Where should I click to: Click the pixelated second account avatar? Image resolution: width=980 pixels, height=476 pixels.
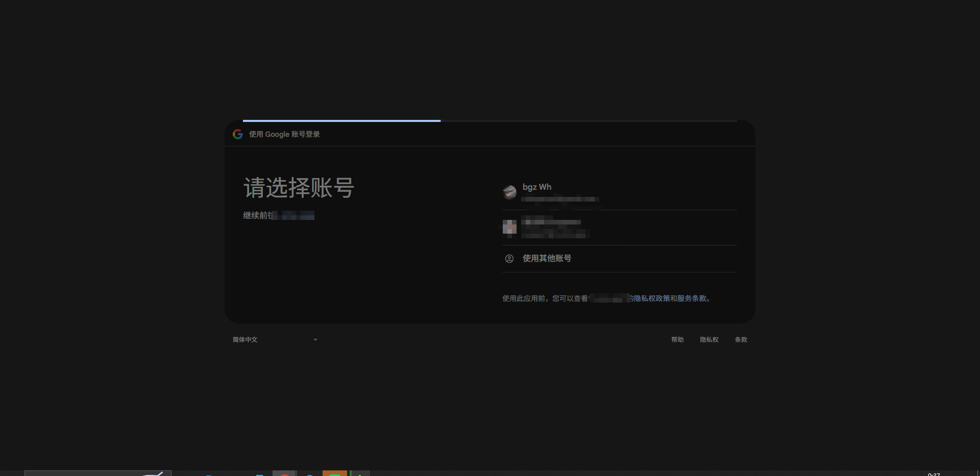coord(509,228)
